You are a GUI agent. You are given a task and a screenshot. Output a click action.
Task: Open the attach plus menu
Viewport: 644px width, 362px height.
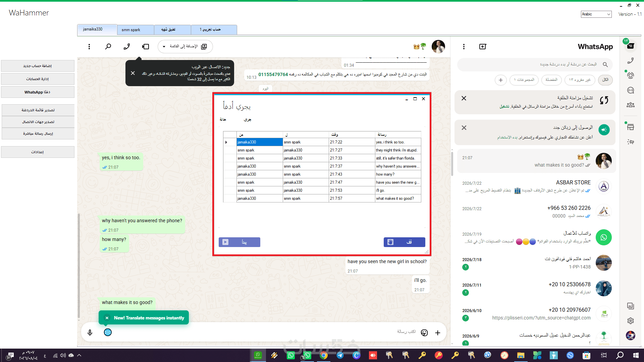click(438, 333)
